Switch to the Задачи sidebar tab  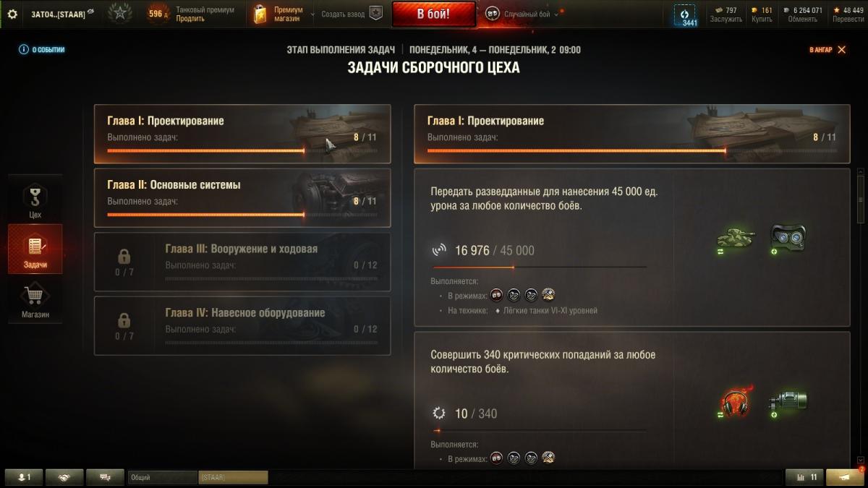[x=35, y=249]
